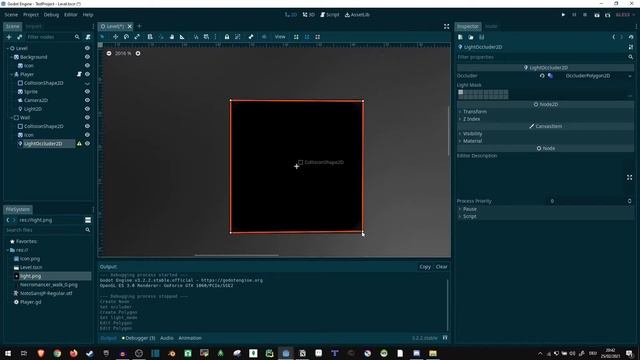Open the viewport View menu button
Image resolution: width=640 pixels, height=360 pixels.
(x=280, y=37)
